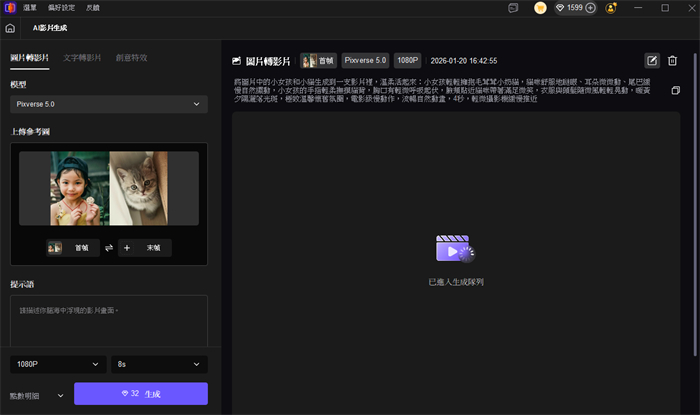Viewport: 700px width, 415px height.
Task: Delete the generation task with trash icon
Action: point(672,61)
